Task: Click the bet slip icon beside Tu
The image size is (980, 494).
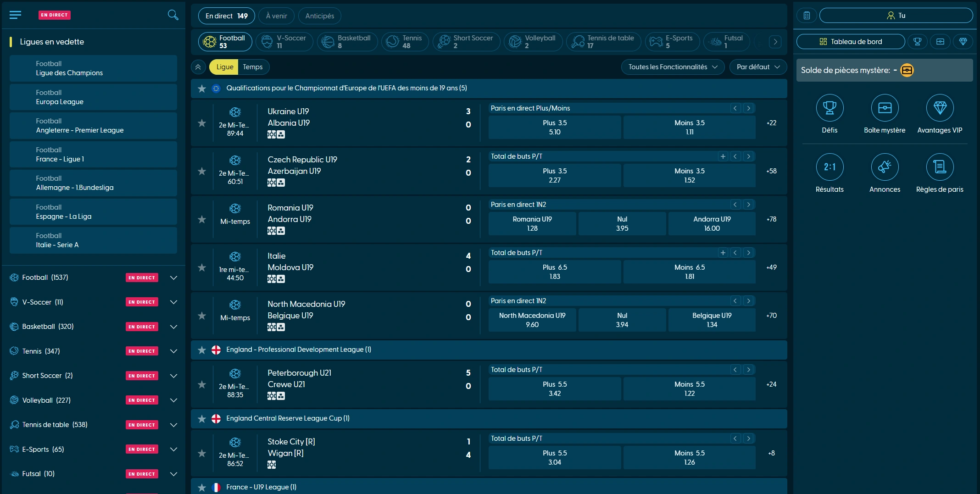Action: tap(807, 16)
